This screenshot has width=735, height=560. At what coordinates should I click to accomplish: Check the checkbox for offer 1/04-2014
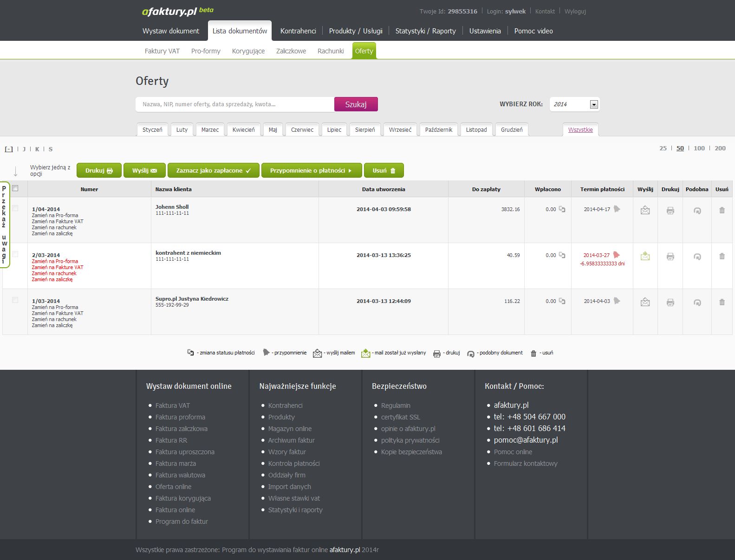click(15, 208)
